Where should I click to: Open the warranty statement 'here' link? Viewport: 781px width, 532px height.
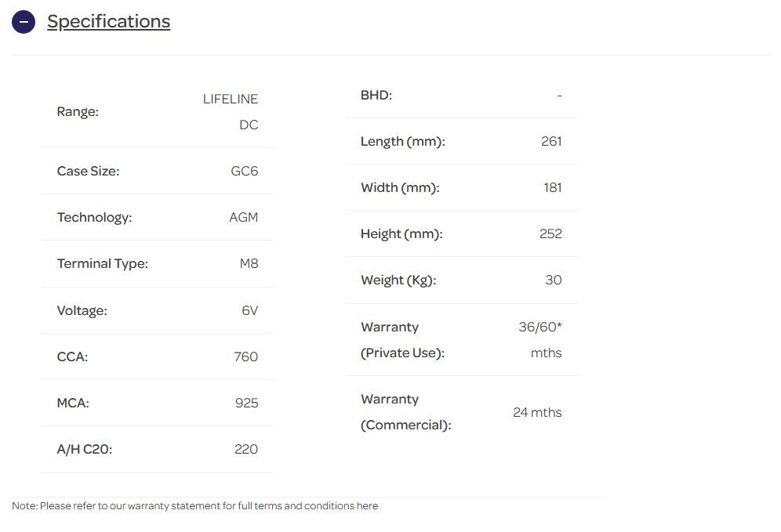367,506
